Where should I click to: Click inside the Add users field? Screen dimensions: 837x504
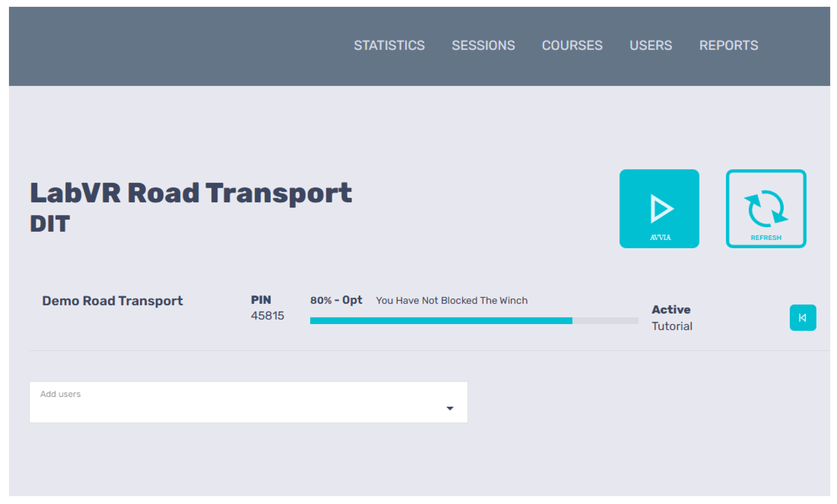[x=248, y=402]
